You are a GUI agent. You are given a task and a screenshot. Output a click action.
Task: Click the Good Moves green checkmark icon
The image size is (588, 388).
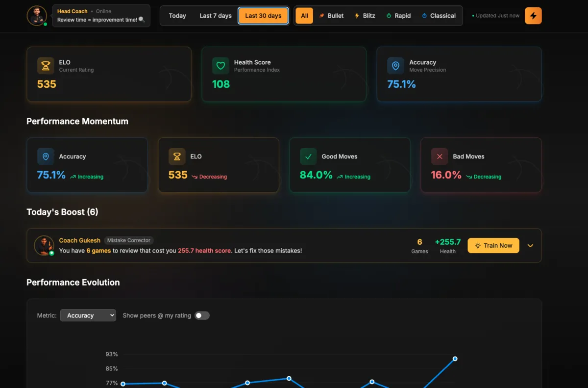pos(308,156)
